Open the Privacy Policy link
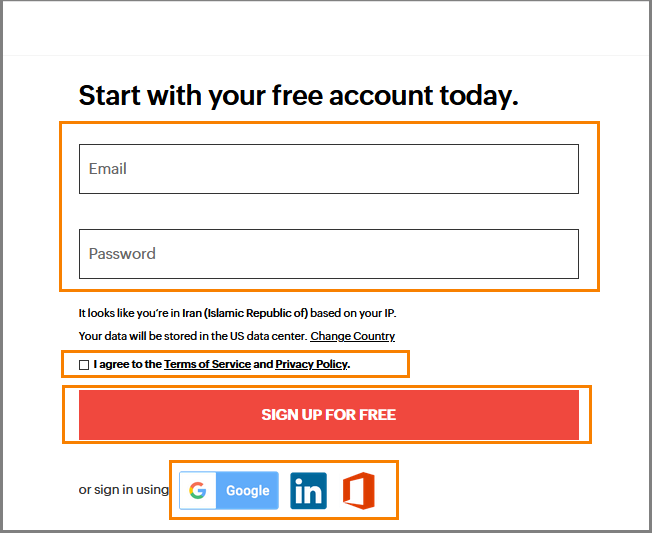This screenshot has height=533, width=652. 311,365
